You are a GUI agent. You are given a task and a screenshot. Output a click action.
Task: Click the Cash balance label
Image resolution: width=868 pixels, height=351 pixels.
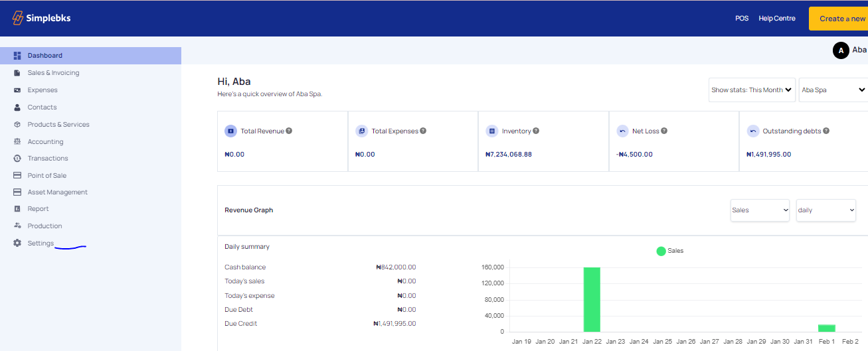pos(245,267)
